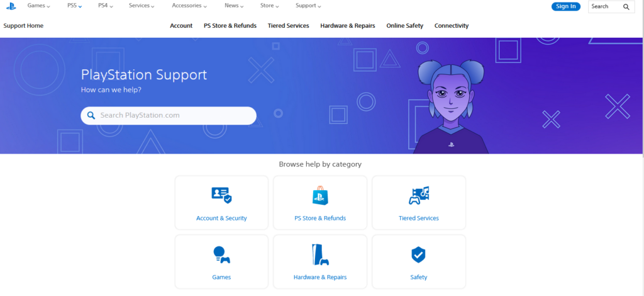Screen dimensions: 644x296
Task: Go to Support Home
Action: pos(23,25)
